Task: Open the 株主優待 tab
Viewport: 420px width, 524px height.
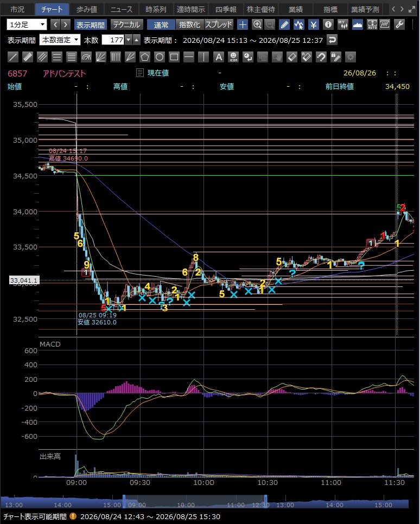Action: 261,9
